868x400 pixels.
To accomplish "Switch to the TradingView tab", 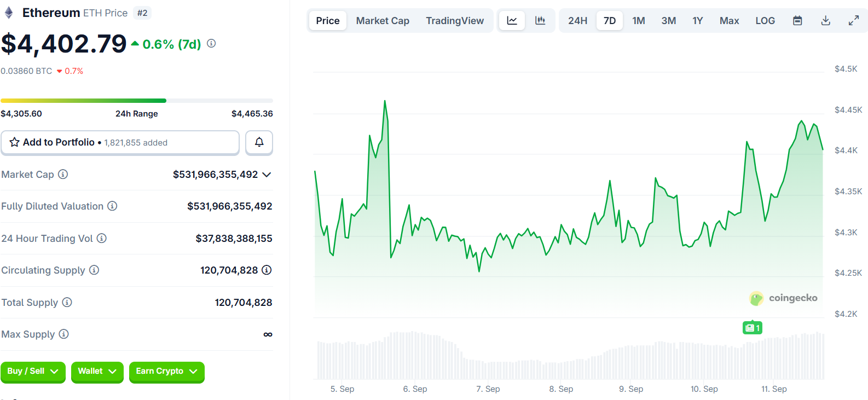I will pos(455,21).
